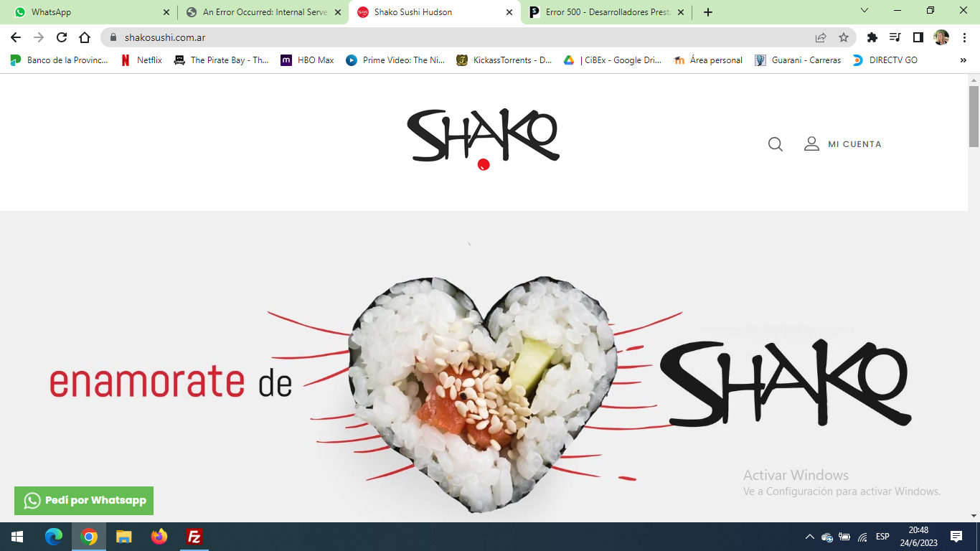Reload the current page
Image resolution: width=980 pixels, height=551 pixels.
tap(62, 37)
